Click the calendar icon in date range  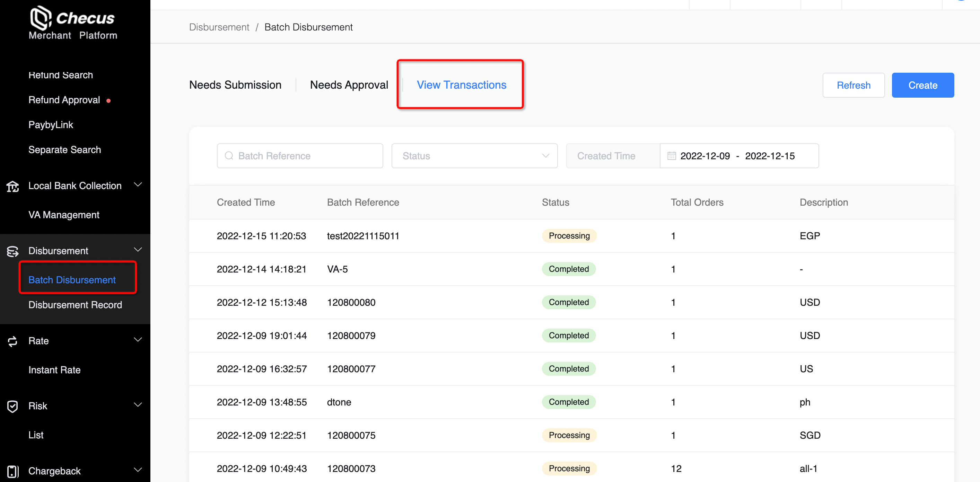(x=672, y=156)
